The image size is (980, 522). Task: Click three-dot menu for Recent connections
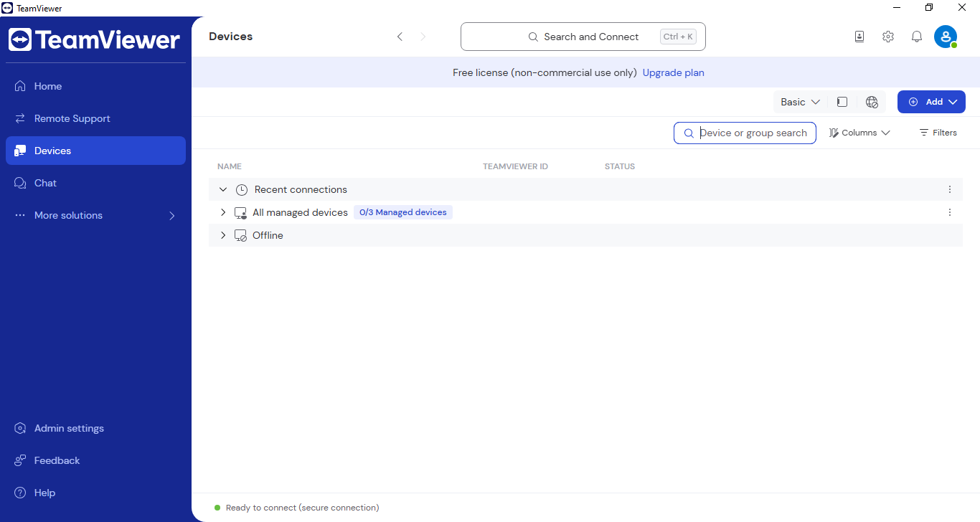pyautogui.click(x=950, y=189)
